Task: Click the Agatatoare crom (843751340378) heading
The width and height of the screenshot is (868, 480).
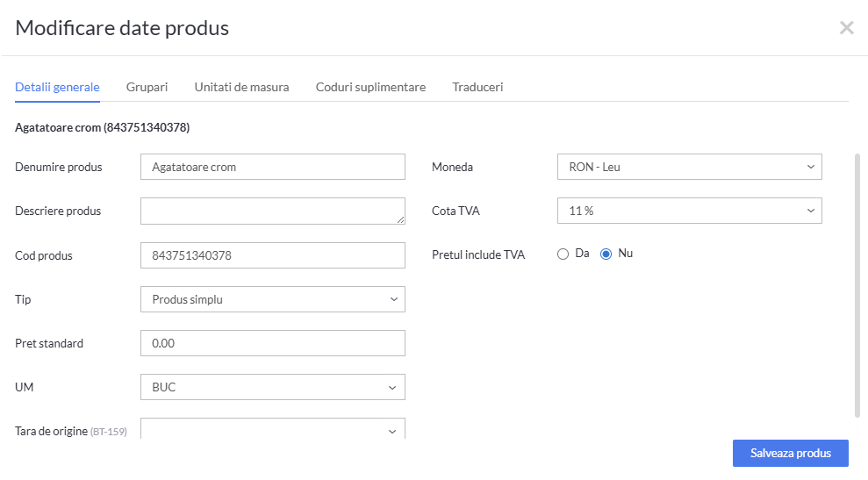Action: point(103,127)
